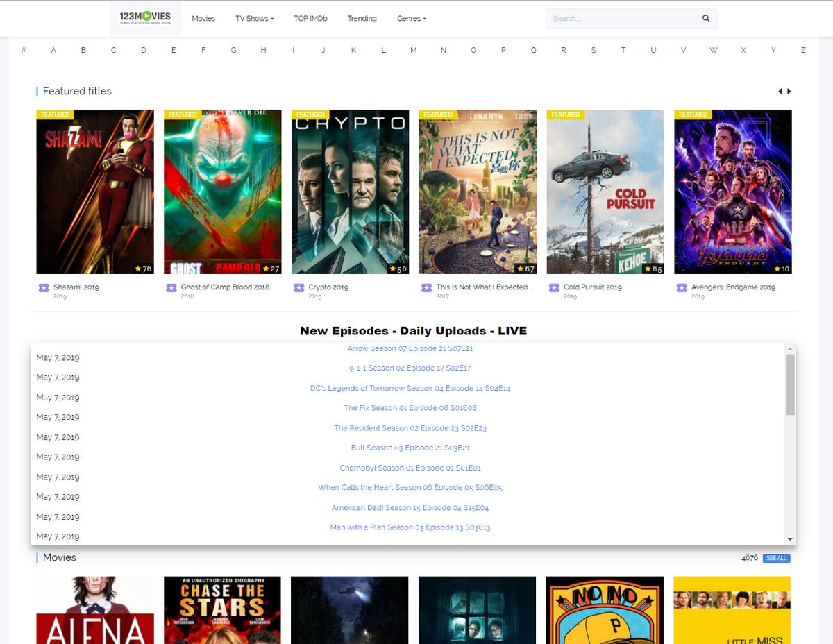Go to previous featured titles arrow
Screen dimensions: 833x644
[780, 92]
